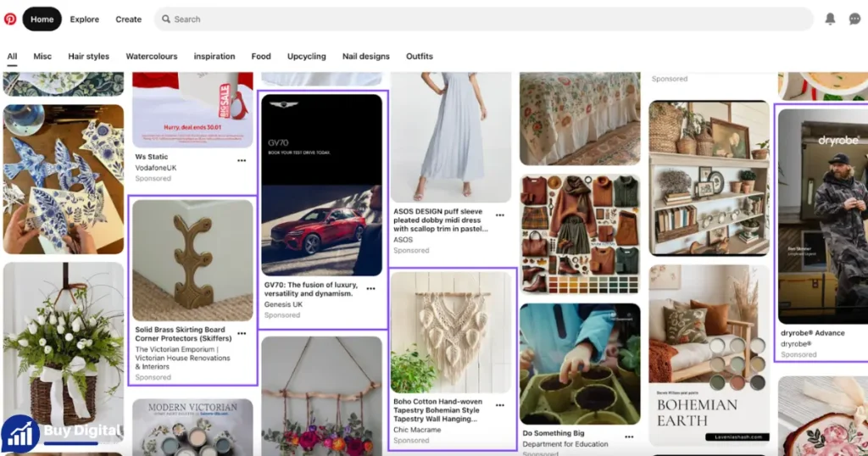Open the floral embroidery hoop pin image

point(823,416)
